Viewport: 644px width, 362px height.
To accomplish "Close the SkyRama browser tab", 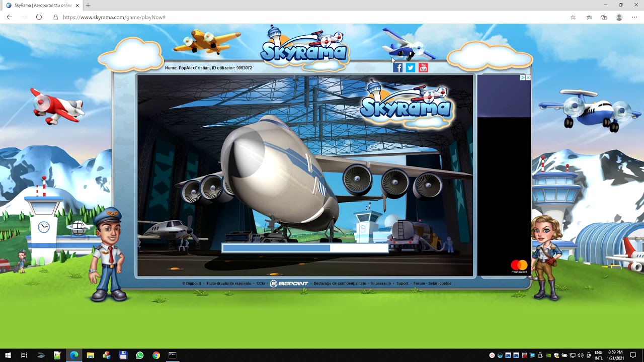I will [76, 5].
